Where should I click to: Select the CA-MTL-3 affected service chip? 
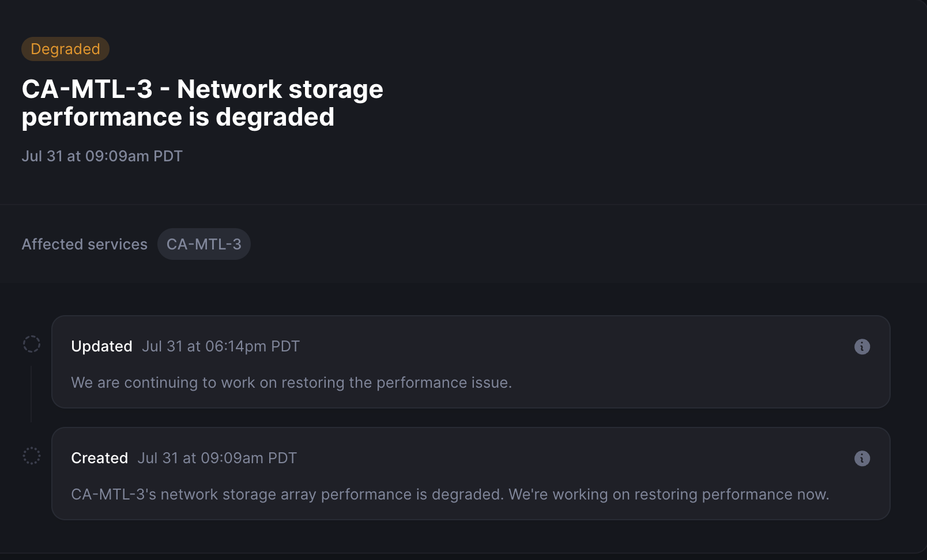coord(204,244)
